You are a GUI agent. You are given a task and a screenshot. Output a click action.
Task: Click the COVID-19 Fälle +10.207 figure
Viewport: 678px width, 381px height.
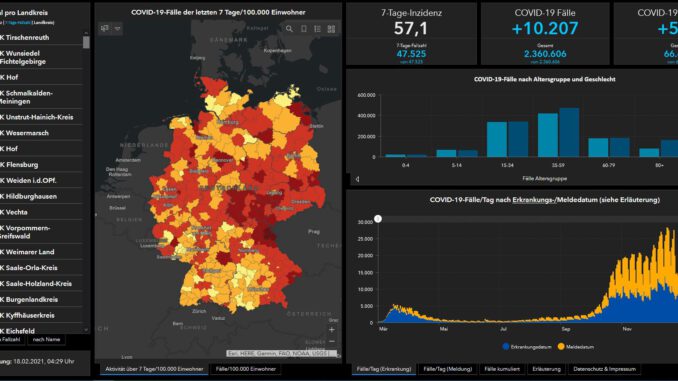(545, 29)
